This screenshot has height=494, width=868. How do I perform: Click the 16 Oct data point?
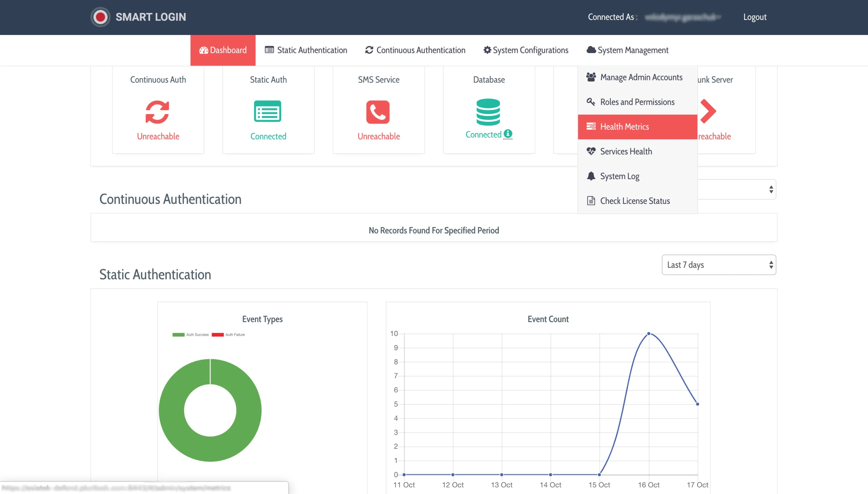[x=649, y=334]
